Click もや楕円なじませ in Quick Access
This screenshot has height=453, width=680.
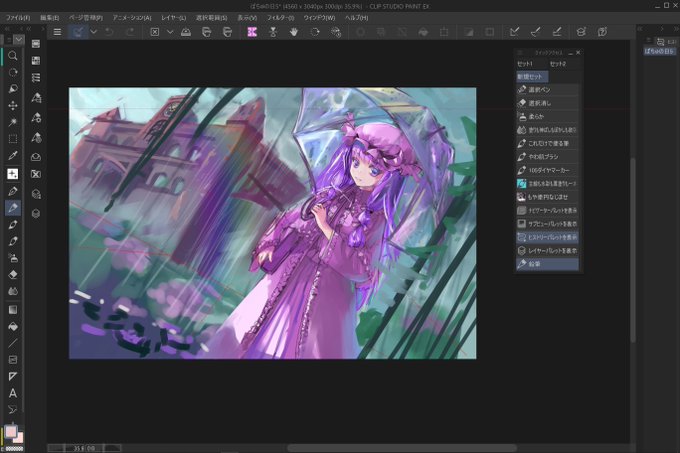(x=547, y=197)
